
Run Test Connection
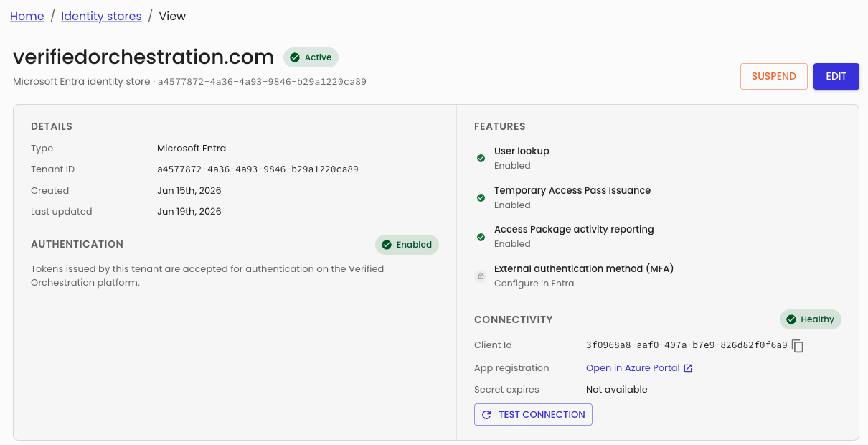point(533,415)
